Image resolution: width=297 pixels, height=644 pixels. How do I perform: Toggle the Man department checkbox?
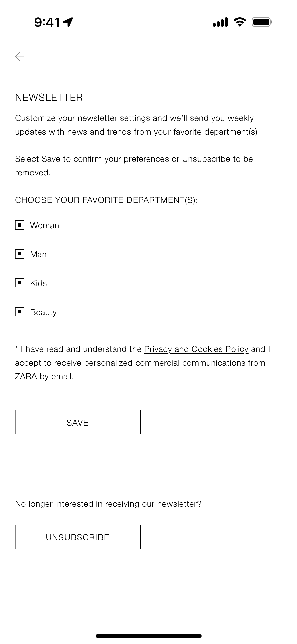pos(20,254)
